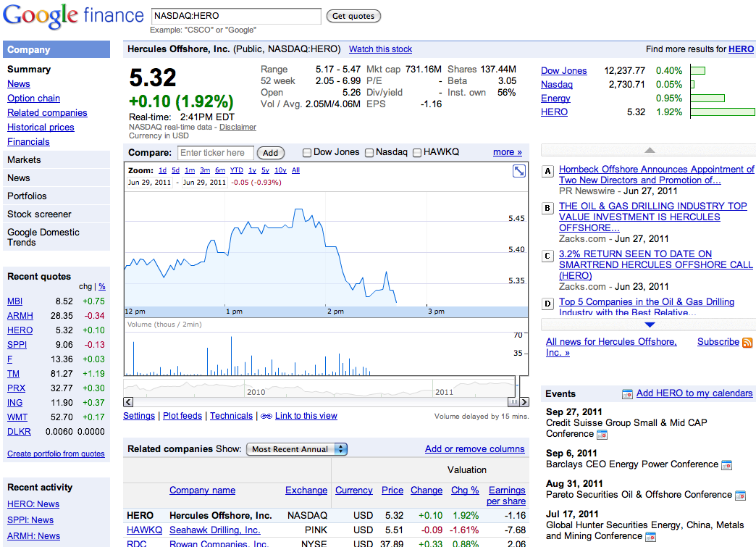Click news marker A icon
This screenshot has height=547, width=756.
[x=547, y=171]
